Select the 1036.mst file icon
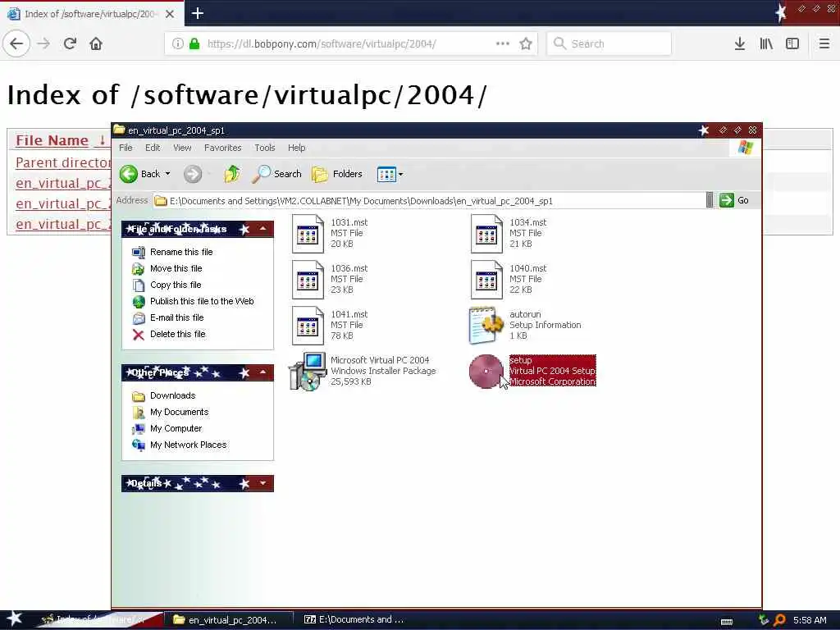Screen dimensions: 840x630 tap(308, 280)
